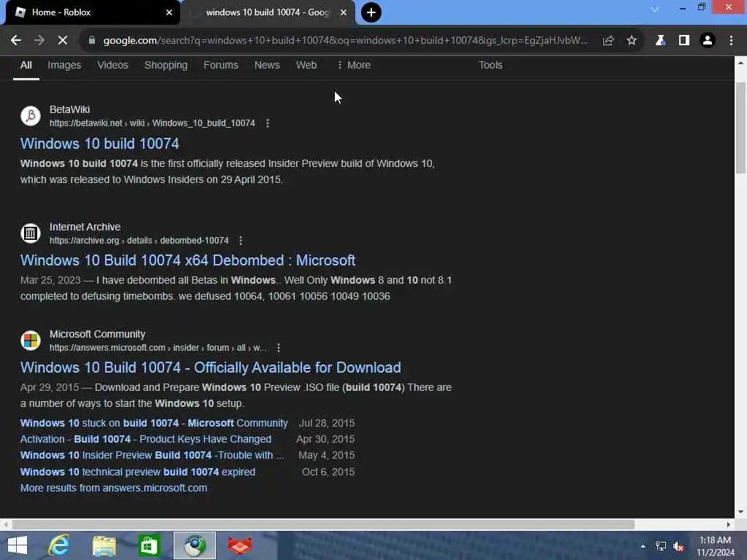Go back to the previous page
Image resolution: width=747 pixels, height=560 pixels.
tap(16, 41)
